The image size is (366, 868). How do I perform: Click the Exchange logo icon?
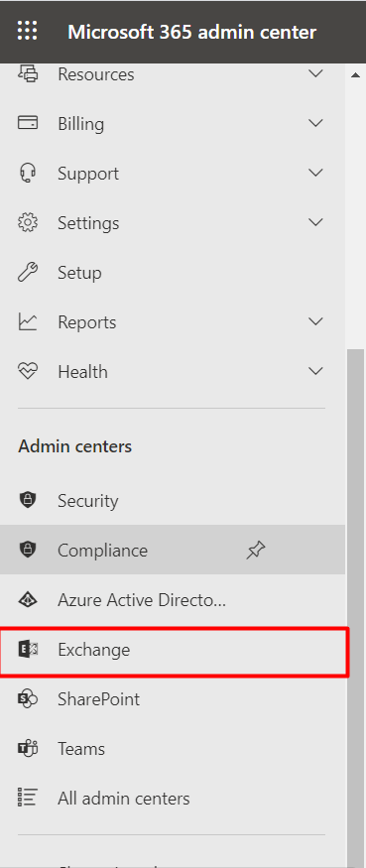coord(28,650)
